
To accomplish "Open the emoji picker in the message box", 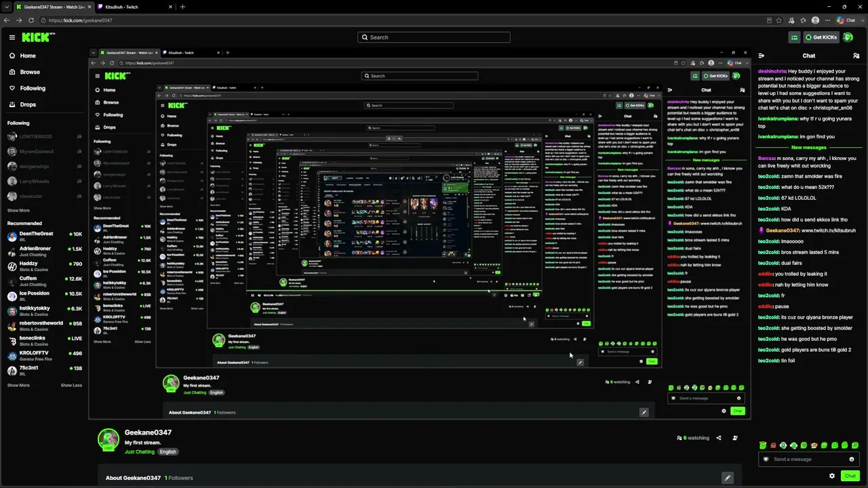I will tap(852, 459).
